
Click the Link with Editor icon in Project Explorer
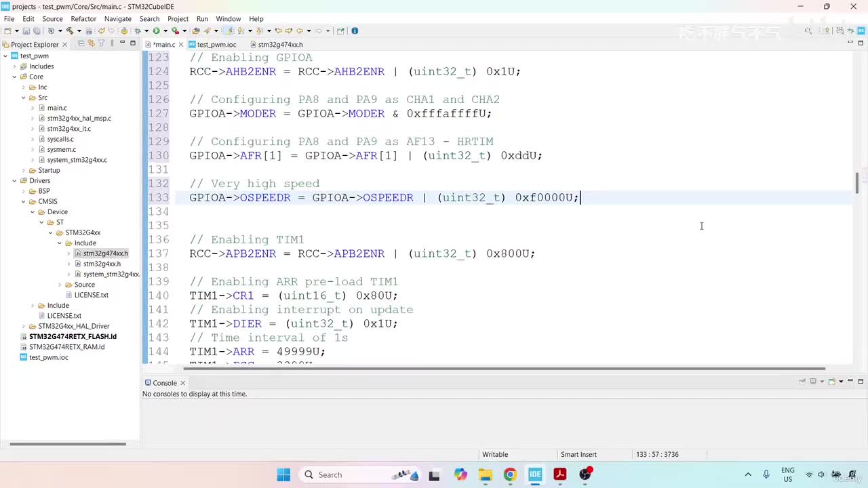91,43
